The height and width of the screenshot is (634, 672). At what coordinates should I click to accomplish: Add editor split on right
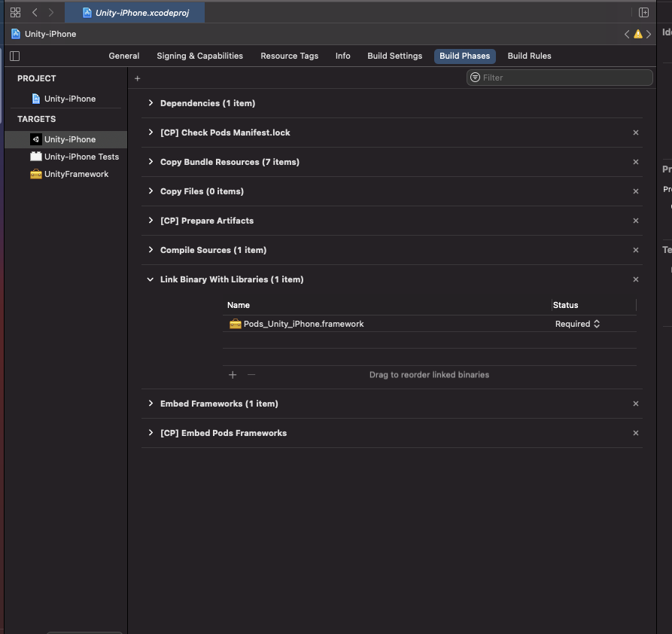coord(643,13)
